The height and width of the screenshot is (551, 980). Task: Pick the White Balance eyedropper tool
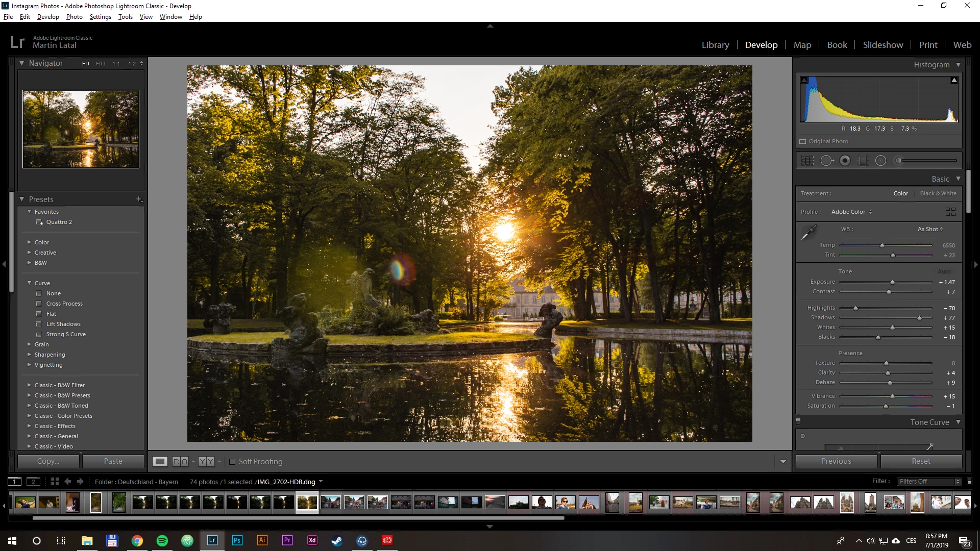point(808,233)
